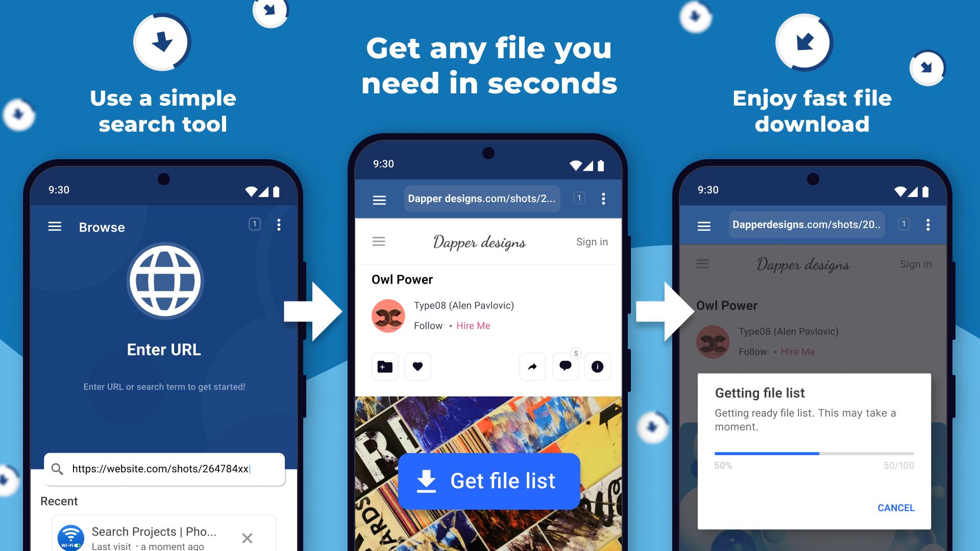Click the download arrow icon
The width and height of the screenshot is (980, 551).
pos(427,481)
